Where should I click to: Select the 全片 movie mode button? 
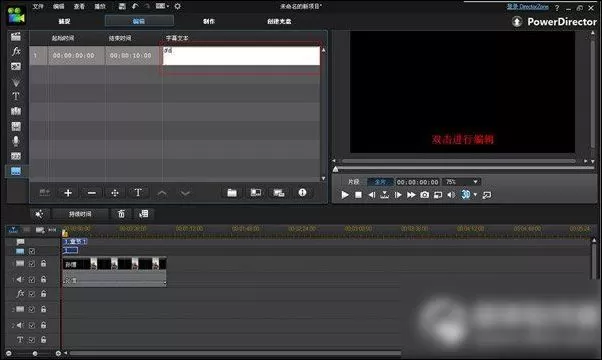[x=380, y=182]
